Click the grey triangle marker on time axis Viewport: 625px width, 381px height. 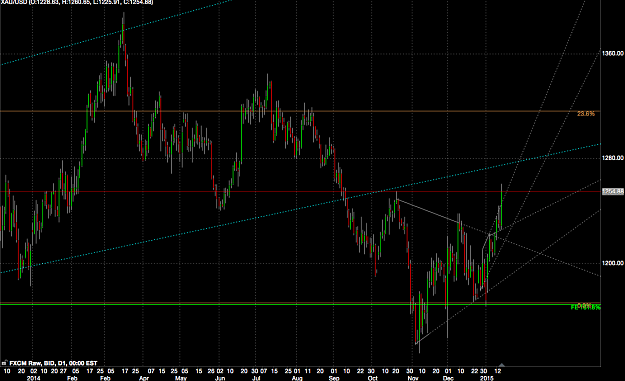pyautogui.click(x=501, y=364)
